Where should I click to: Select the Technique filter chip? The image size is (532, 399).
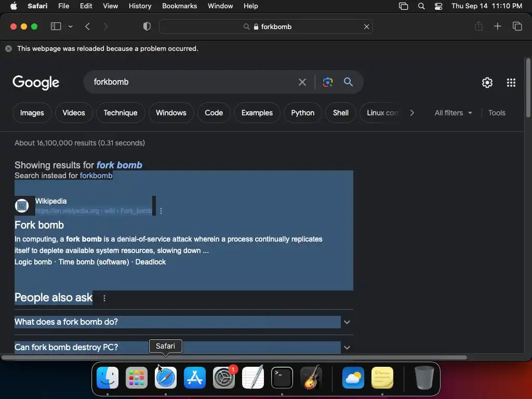(x=121, y=113)
